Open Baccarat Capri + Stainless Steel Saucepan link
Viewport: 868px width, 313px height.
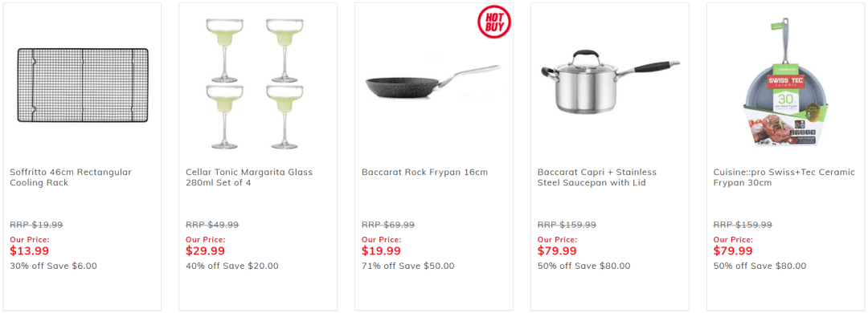(x=596, y=177)
